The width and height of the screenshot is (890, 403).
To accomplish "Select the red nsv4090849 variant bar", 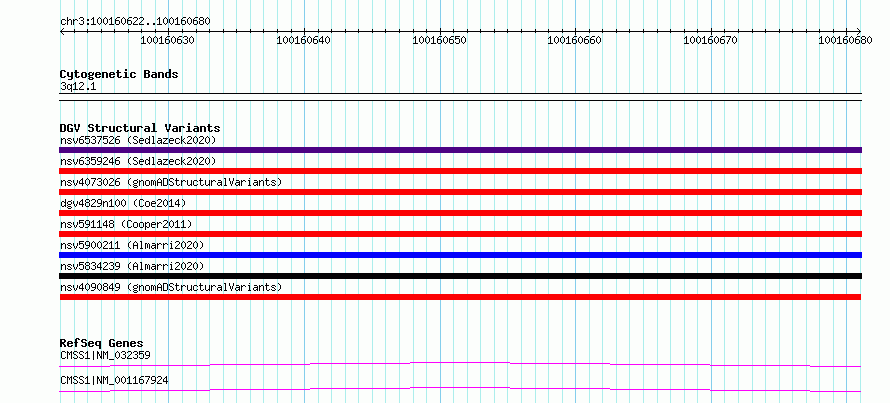I will 460,297.
